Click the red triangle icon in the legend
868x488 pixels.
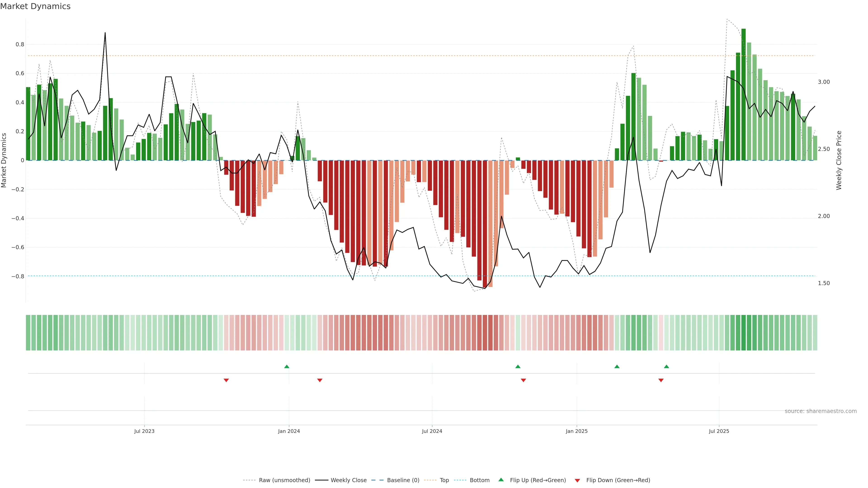(x=577, y=481)
